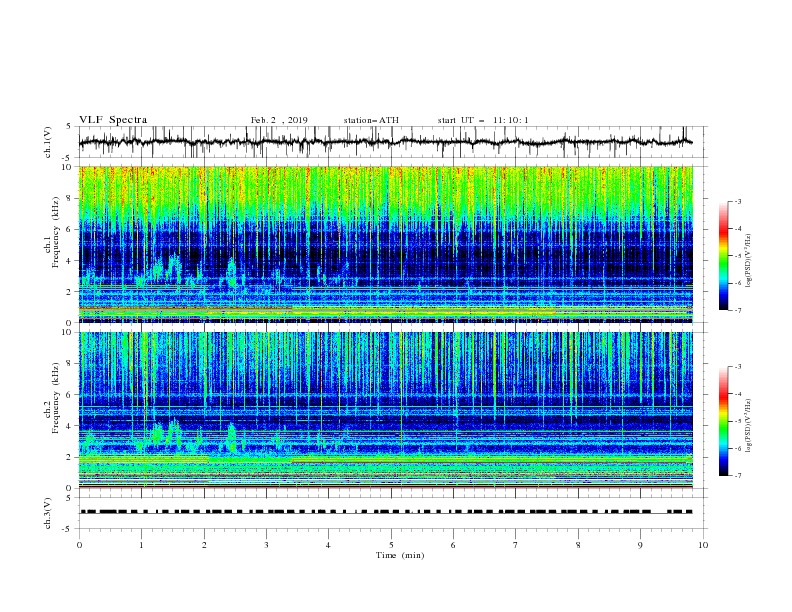The width and height of the screenshot is (792, 612).
Task: Click the "ch.2 Frequency (kHz)" axis label
Action: [x=53, y=398]
